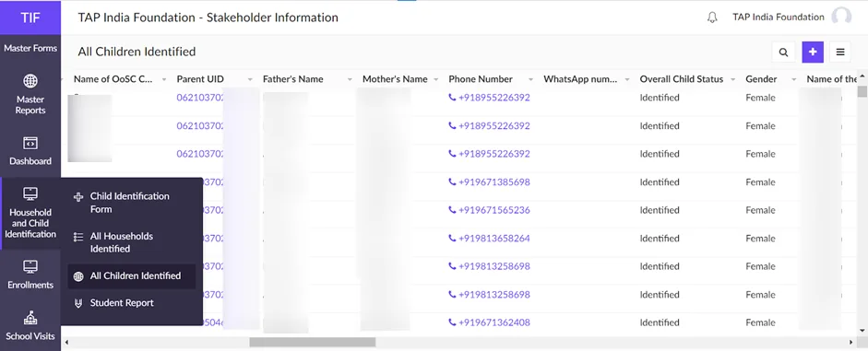Click the horizontal scrollbar left arrow
This screenshot has height=351, width=868.
[67, 343]
